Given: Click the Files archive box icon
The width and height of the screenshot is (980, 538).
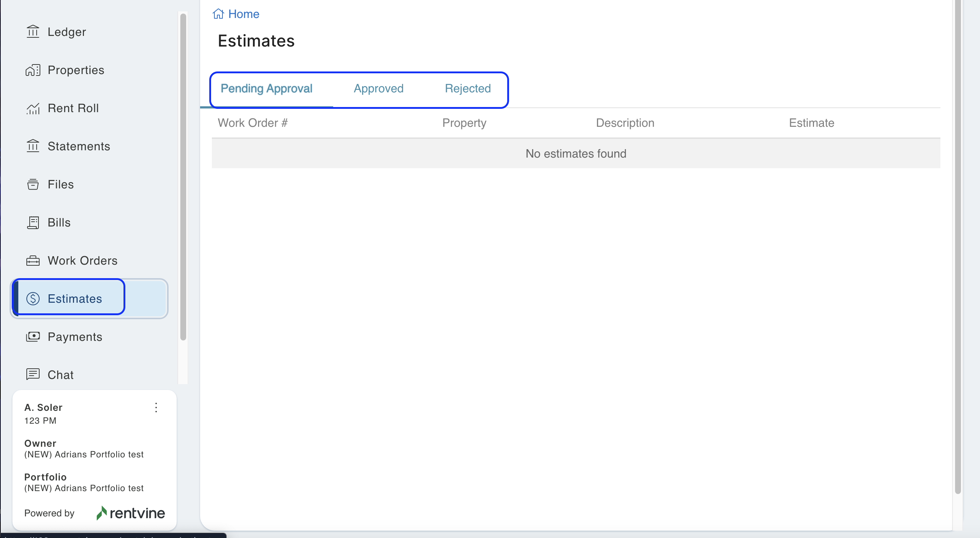Looking at the screenshot, I should click(33, 185).
